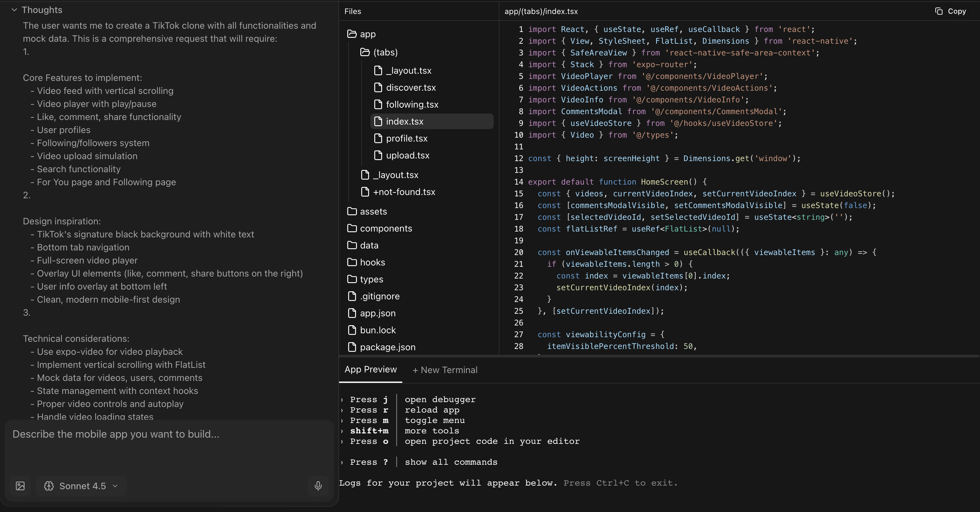Open +not-found.tsx file
The width and height of the screenshot is (980, 512).
coord(404,192)
